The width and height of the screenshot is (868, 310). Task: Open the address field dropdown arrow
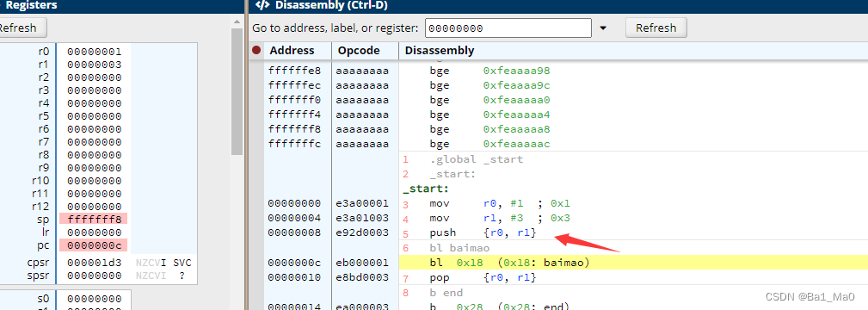tap(603, 28)
